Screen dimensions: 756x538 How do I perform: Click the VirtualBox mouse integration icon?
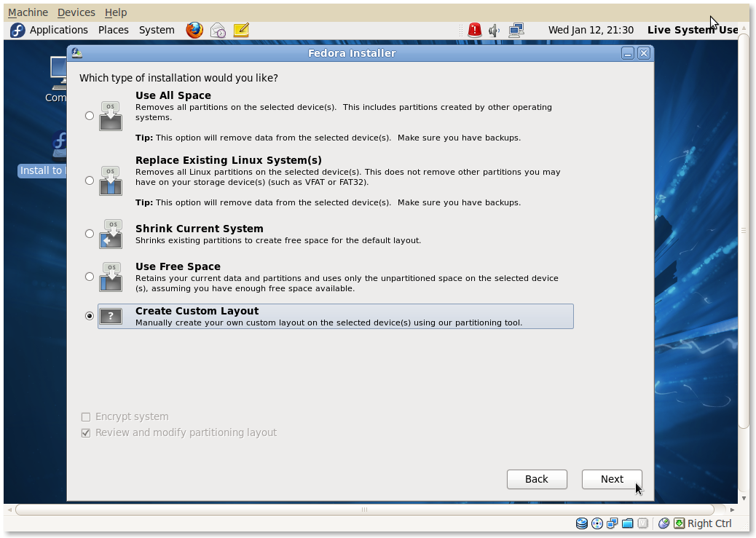[664, 523]
